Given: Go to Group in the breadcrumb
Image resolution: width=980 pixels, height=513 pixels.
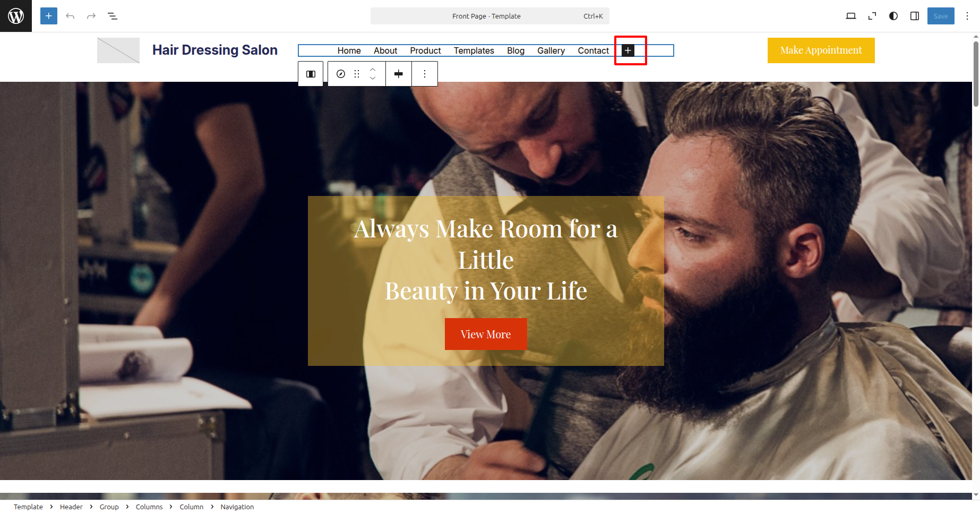Looking at the screenshot, I should click(x=109, y=507).
